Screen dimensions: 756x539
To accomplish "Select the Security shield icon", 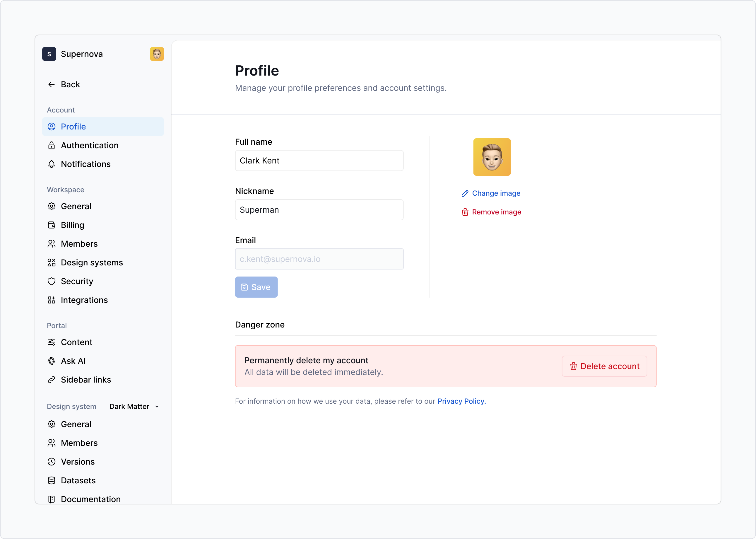I will pyautogui.click(x=52, y=281).
